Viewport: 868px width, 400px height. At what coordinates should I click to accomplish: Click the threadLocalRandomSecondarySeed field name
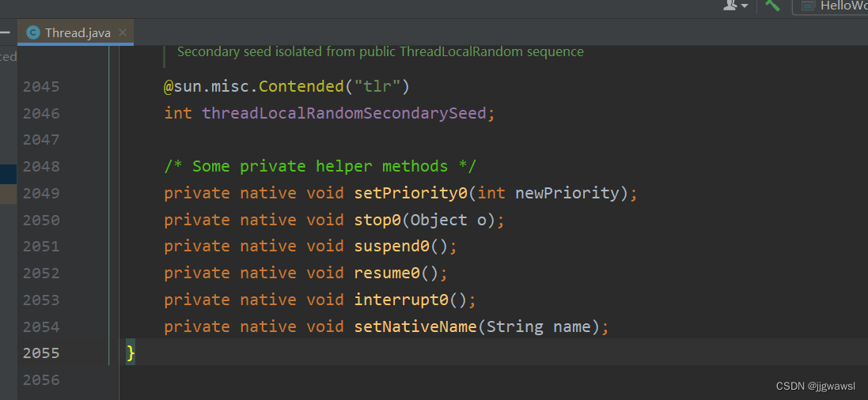(x=343, y=113)
